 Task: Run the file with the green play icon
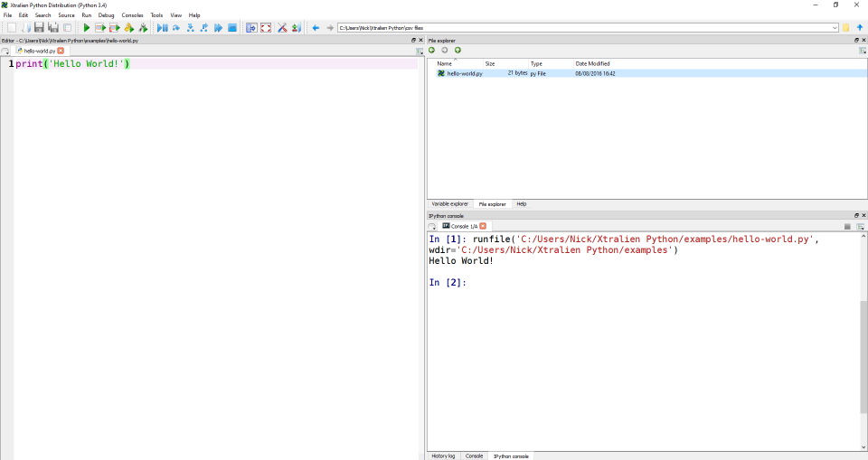(x=87, y=28)
